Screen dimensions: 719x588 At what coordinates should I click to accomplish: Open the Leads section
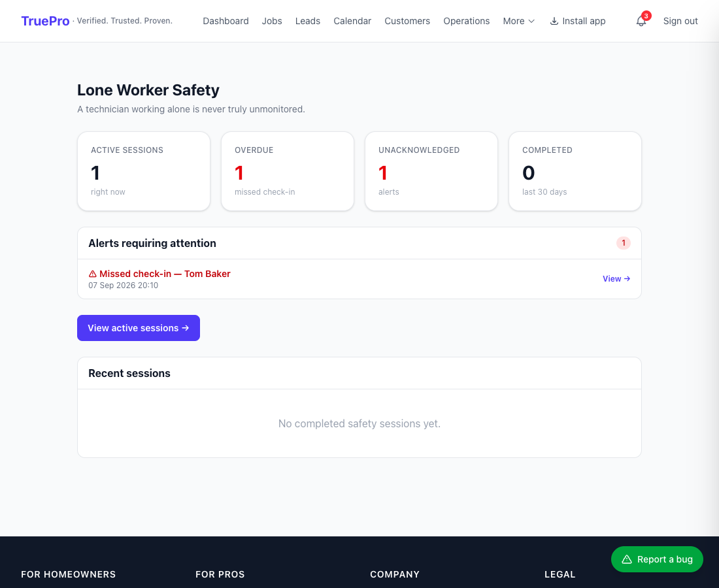tap(308, 21)
